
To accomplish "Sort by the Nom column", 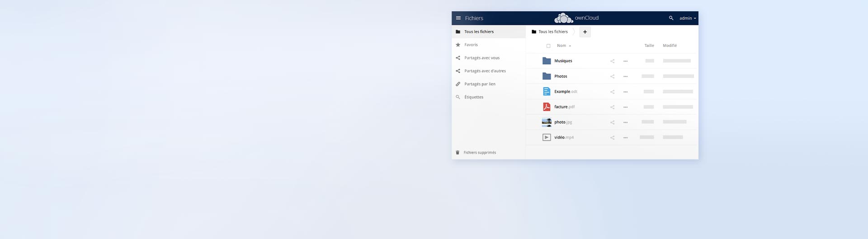I will point(564,46).
